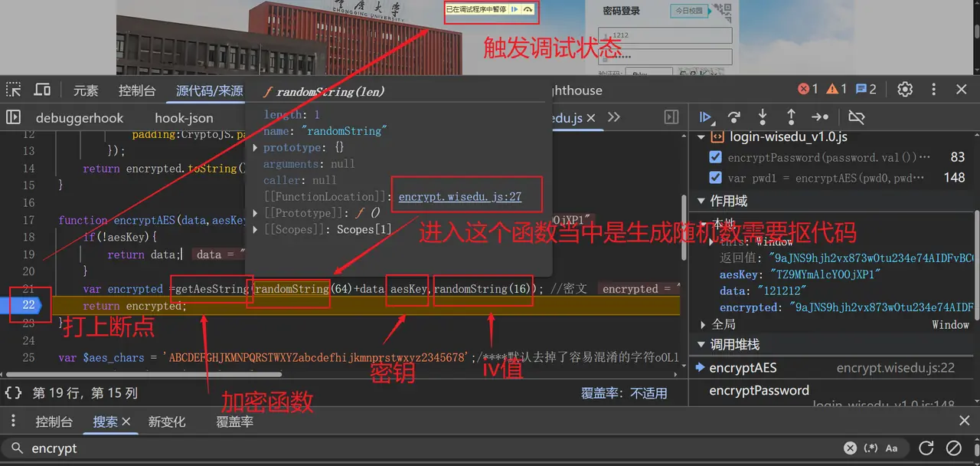Toggle the device toolbar icon
The image size is (980, 466).
42,90
